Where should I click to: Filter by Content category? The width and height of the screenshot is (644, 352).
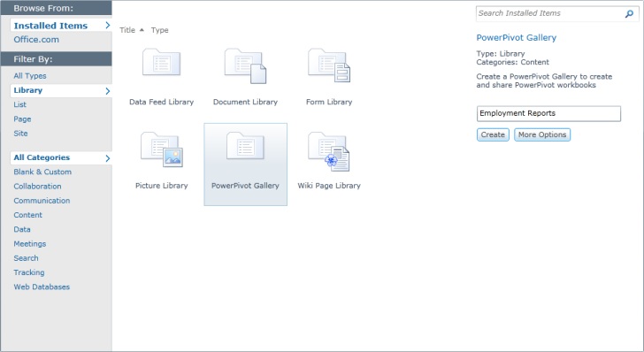(27, 215)
